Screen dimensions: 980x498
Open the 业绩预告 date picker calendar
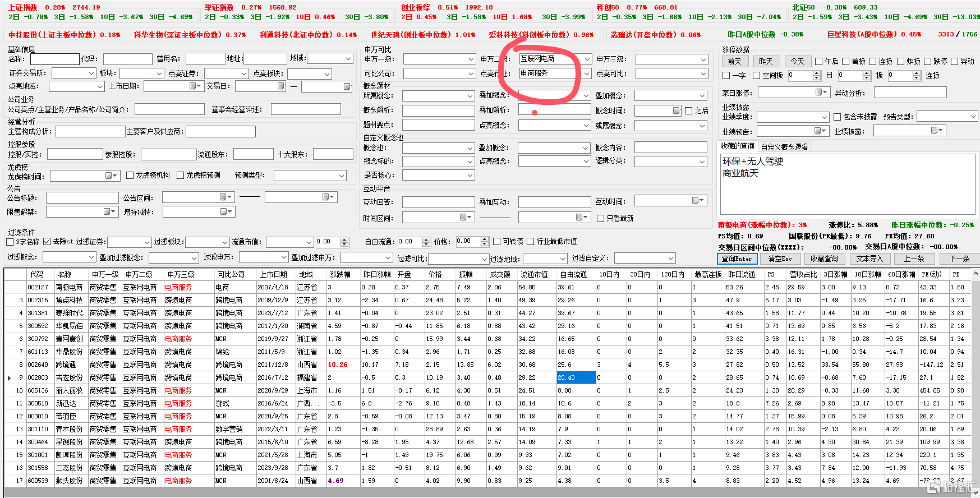click(819, 131)
